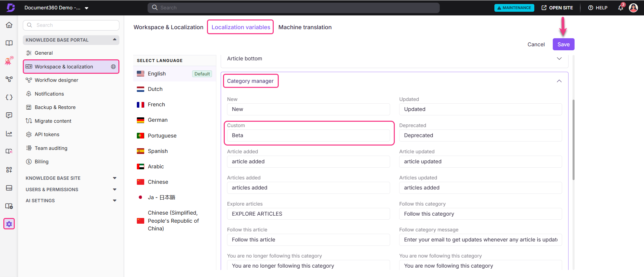Collapse the Knowledge Base Portal section
This screenshot has width=644, height=277.
[x=115, y=40]
